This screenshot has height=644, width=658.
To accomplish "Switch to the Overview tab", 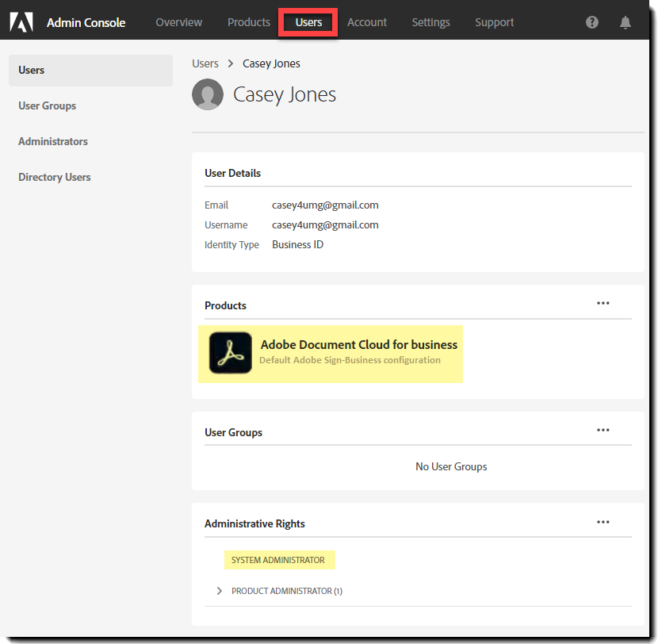I will coord(179,22).
